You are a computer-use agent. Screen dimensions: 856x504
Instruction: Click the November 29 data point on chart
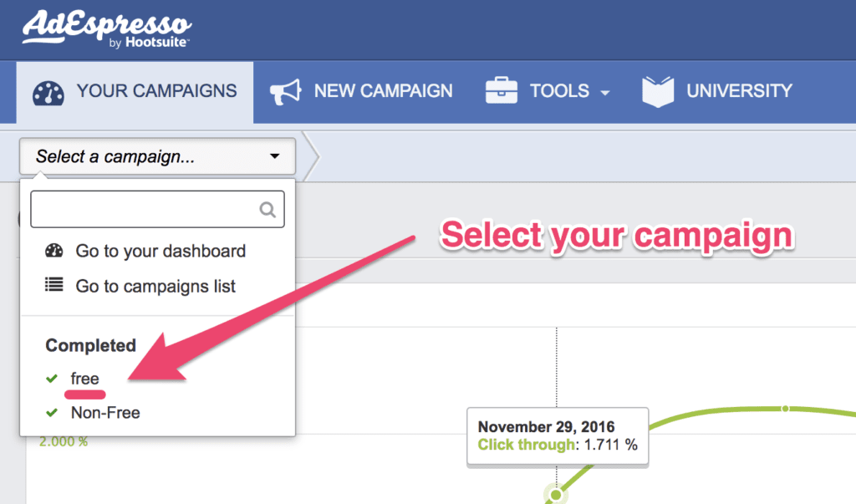coord(555,496)
